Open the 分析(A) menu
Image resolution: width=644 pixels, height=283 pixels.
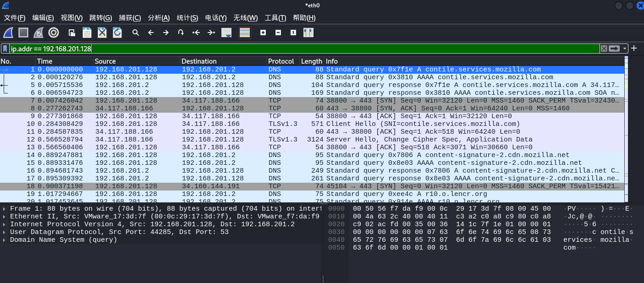pos(159,18)
